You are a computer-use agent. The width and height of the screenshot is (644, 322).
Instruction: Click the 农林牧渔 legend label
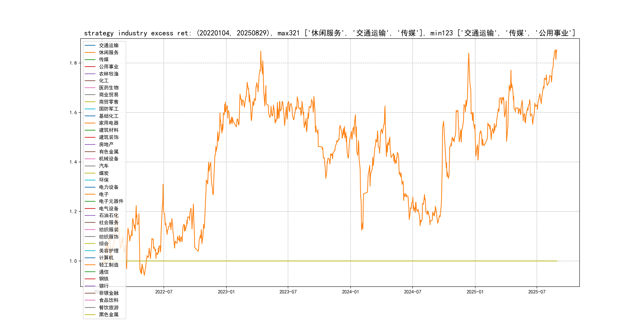point(109,74)
